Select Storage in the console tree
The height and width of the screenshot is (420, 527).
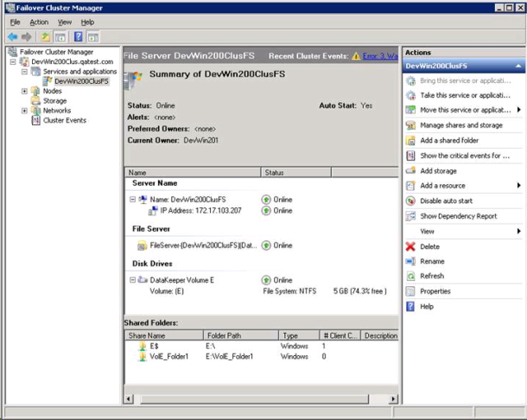54,101
